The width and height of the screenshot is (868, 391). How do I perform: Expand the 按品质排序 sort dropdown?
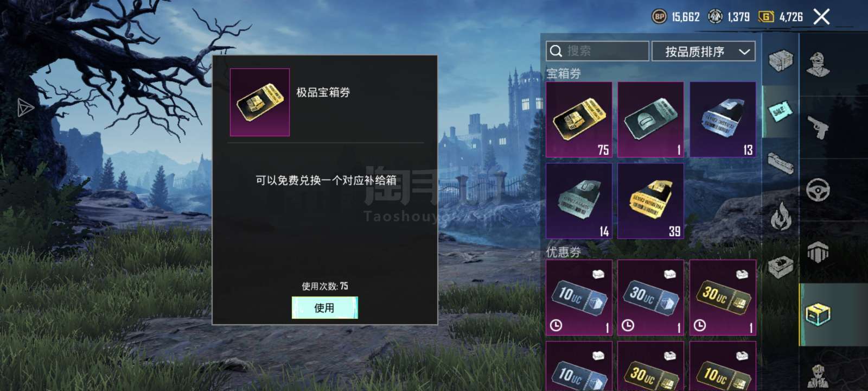[704, 52]
